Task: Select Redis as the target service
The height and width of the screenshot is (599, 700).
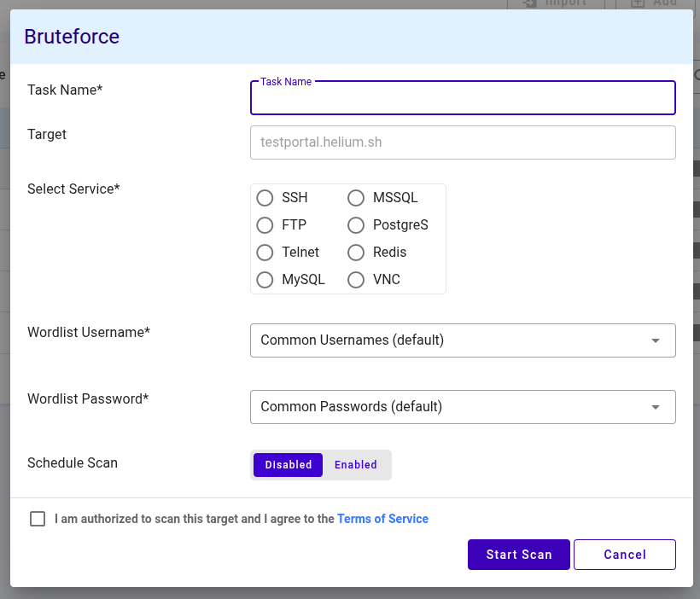Action: [x=356, y=253]
